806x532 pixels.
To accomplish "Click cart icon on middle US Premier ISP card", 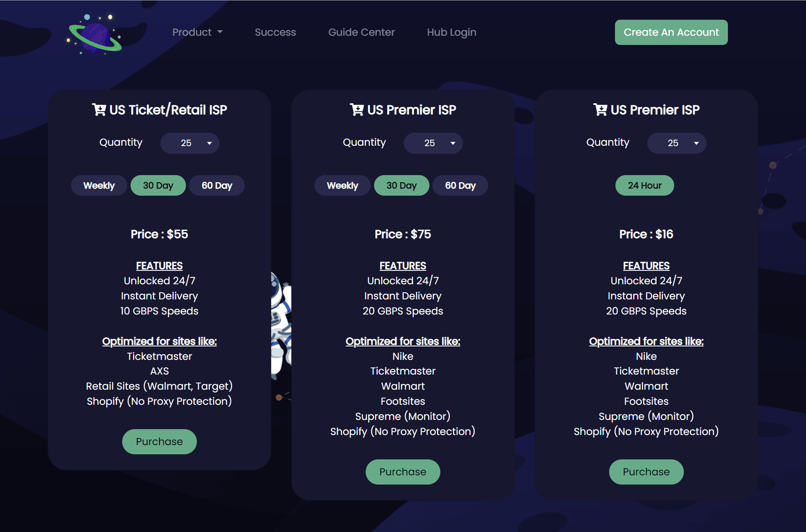I will 357,110.
